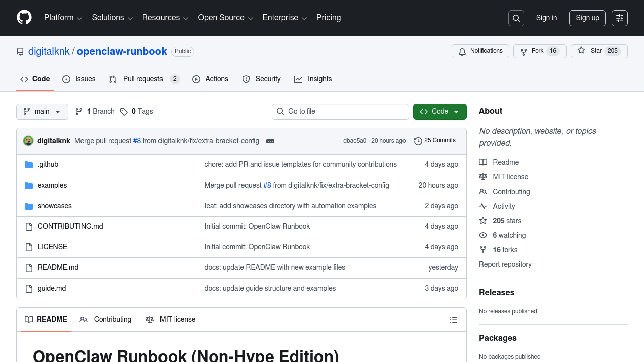Expand the Platform navigation menu
The width and height of the screenshot is (644, 362).
(63, 18)
